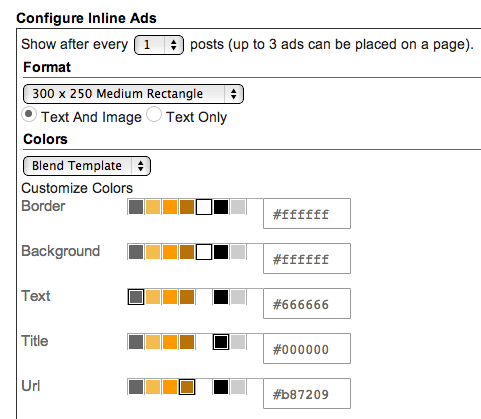Viewport: 481px width, 419px height.
Task: Pick the light yellow swatch in the Url row
Action: click(x=153, y=387)
